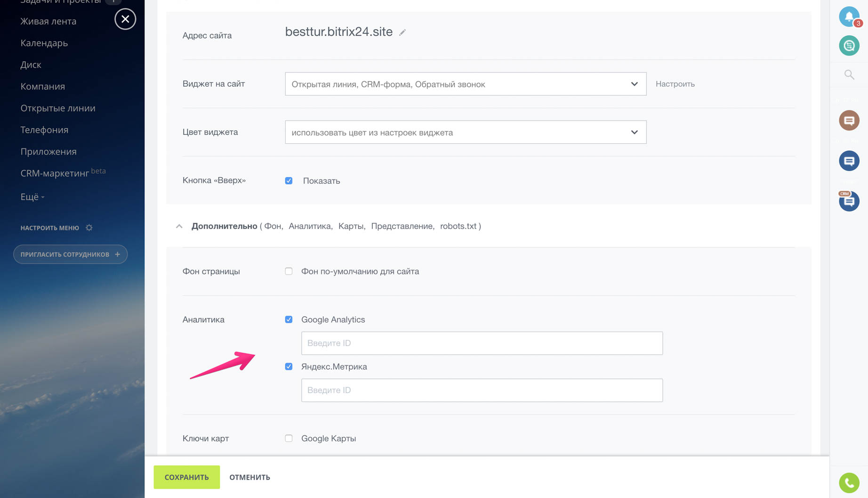Screen dimensions: 868x498
Task: Open the search magnifier icon
Action: (x=849, y=74)
